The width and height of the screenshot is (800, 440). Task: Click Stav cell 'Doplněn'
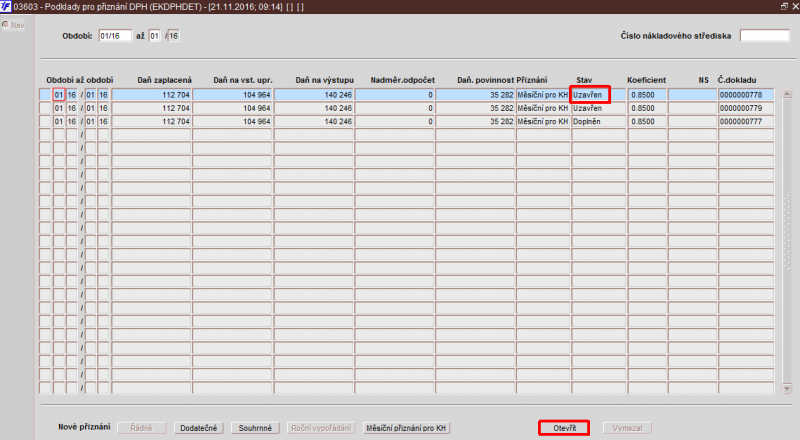click(x=598, y=121)
